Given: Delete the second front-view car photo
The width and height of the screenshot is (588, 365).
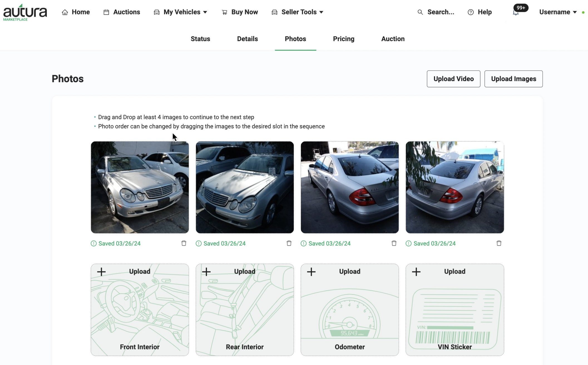Looking at the screenshot, I should [x=289, y=243].
